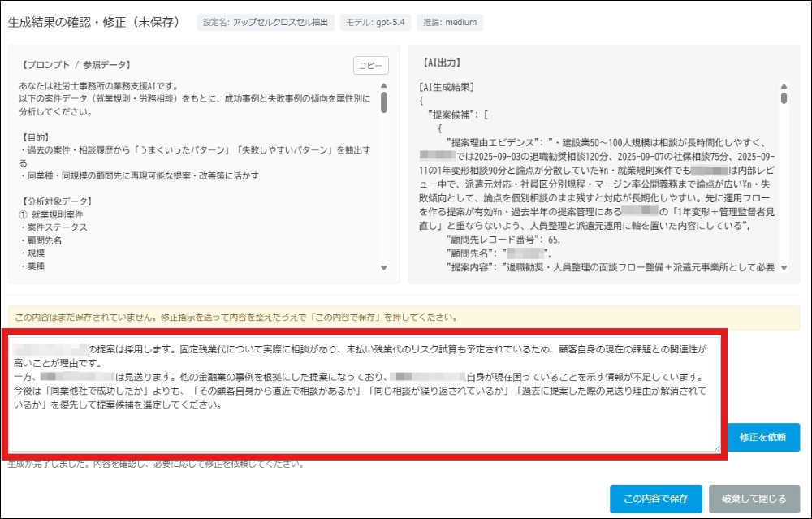Image resolution: width=812 pixels, height=519 pixels.
Task: Click the AI出力 panel scrollbar down arrow
Action: pos(784,268)
